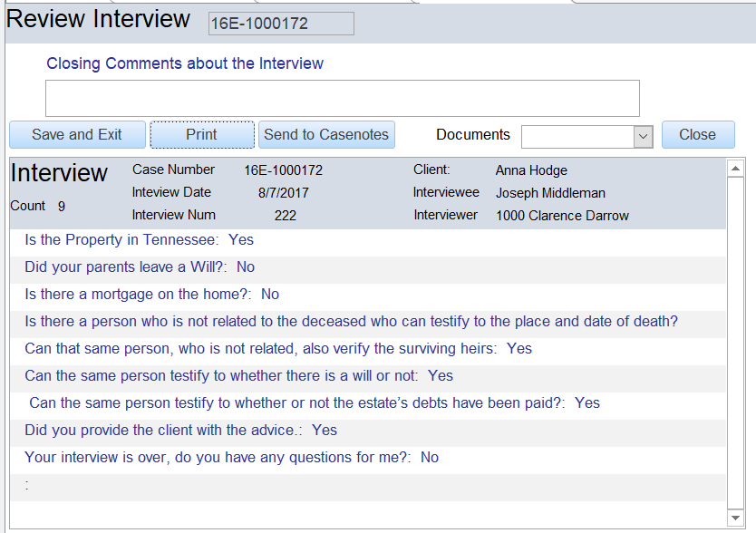Open the Documents dropdown list
This screenshot has height=533, width=756.
pos(643,136)
